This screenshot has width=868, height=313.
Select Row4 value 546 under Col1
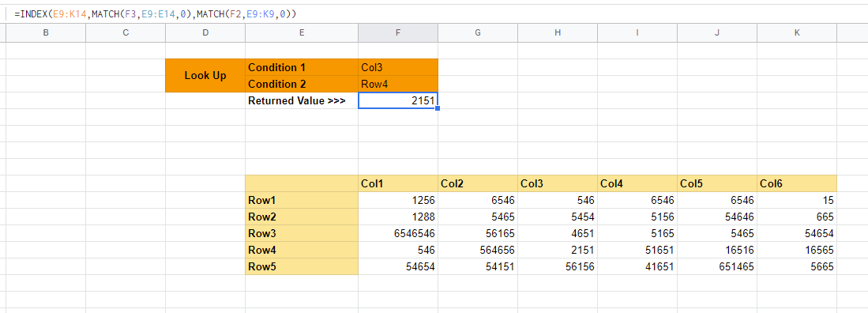coord(398,250)
